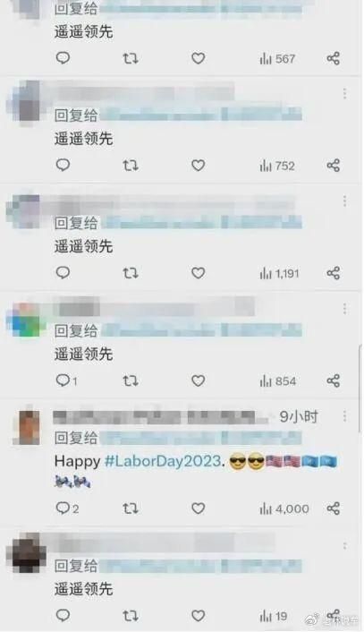Viewport: 364px width, 632px height.
Task: Click the scrollbar on the right edge
Action: [360, 388]
